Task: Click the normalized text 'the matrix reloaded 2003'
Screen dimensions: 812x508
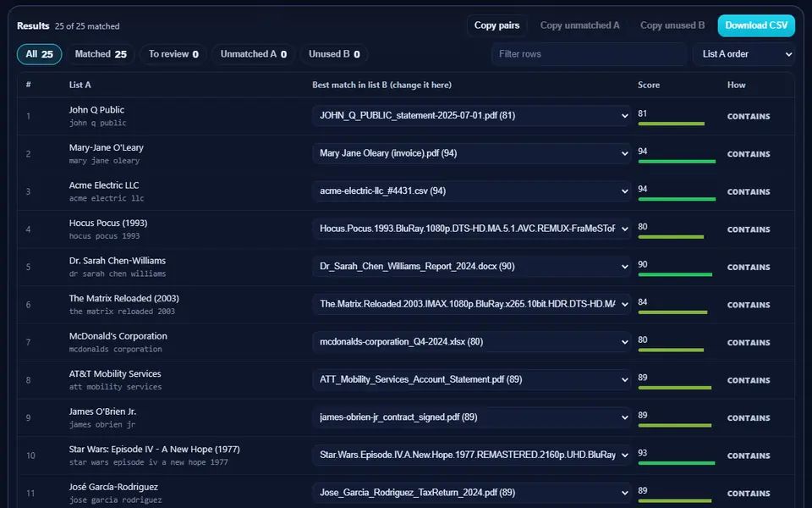Action: [x=122, y=312]
